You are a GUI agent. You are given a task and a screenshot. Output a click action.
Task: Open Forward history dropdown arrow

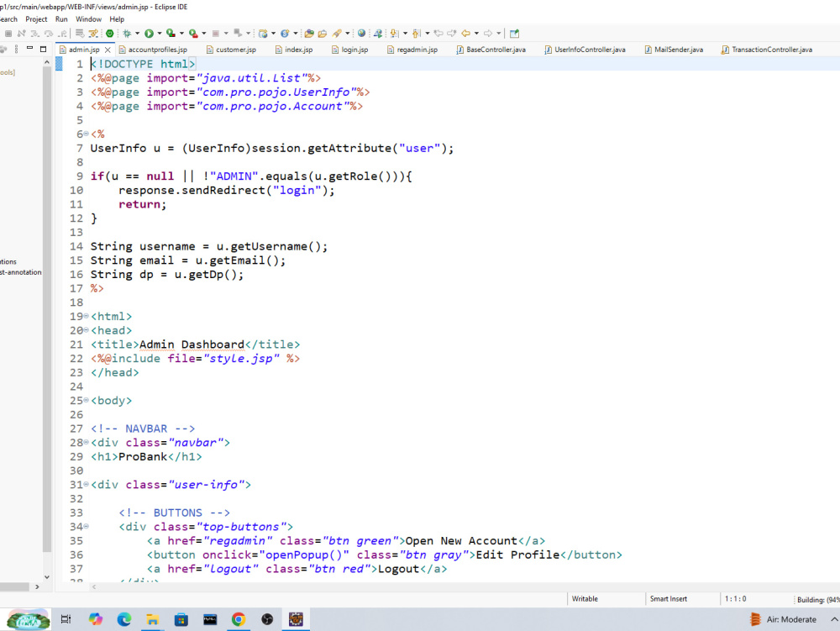point(498,34)
